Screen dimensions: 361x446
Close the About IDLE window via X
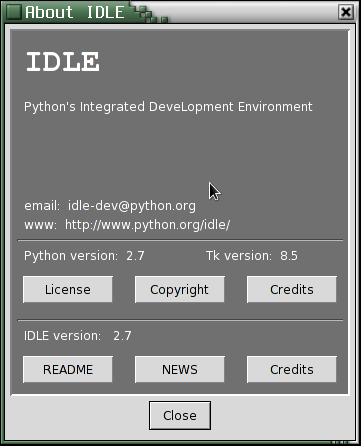tap(346, 12)
